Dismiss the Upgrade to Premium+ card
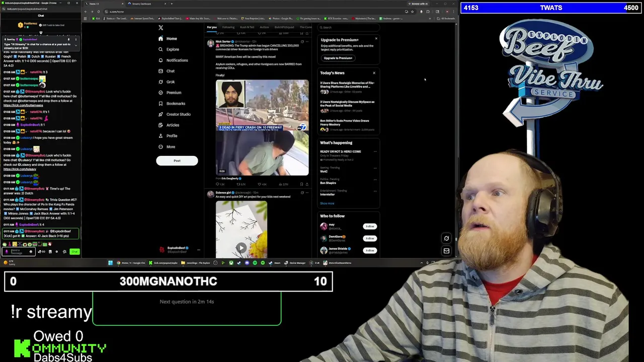 [376, 39]
